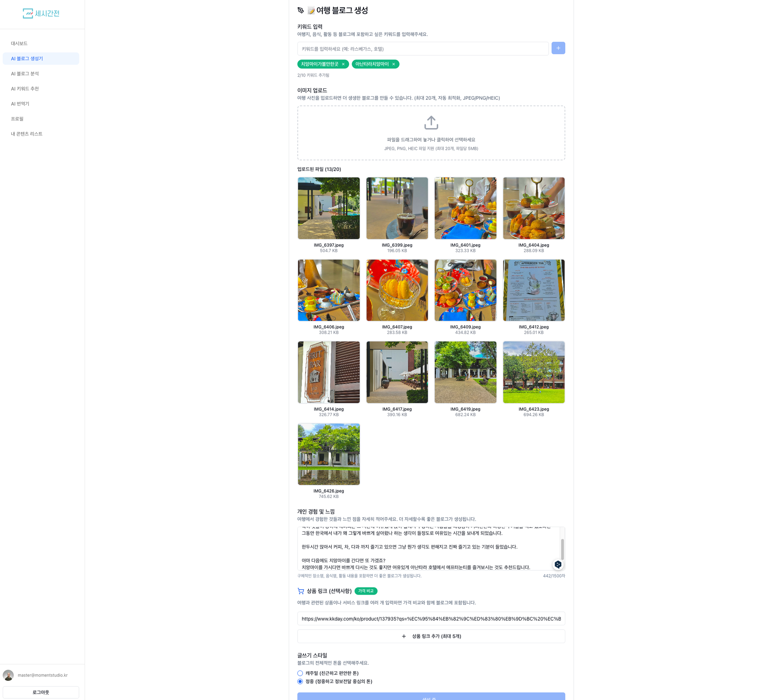Click the upload arrow icon in dropzone
Image resolution: width=777 pixels, height=700 pixels.
pos(431,123)
